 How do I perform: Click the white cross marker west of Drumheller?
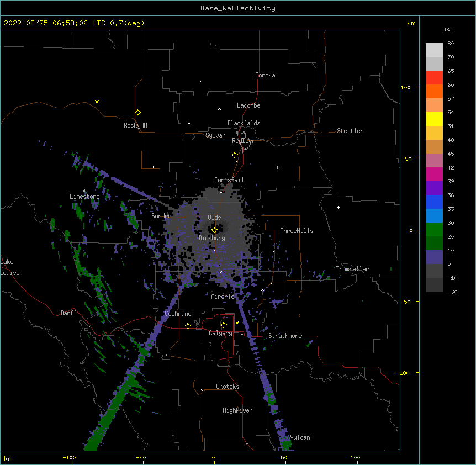338,207
